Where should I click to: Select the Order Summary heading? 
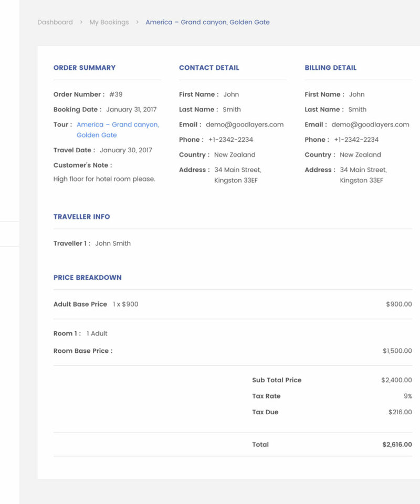click(85, 68)
